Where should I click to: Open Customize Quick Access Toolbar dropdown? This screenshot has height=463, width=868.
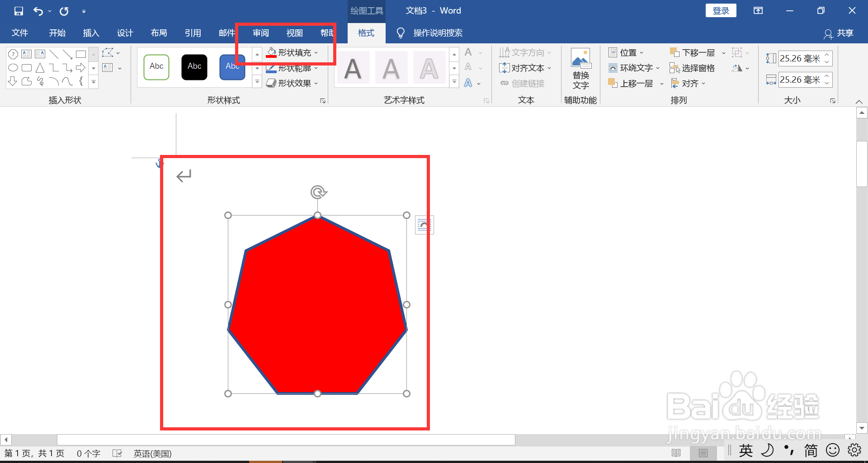pyautogui.click(x=84, y=11)
